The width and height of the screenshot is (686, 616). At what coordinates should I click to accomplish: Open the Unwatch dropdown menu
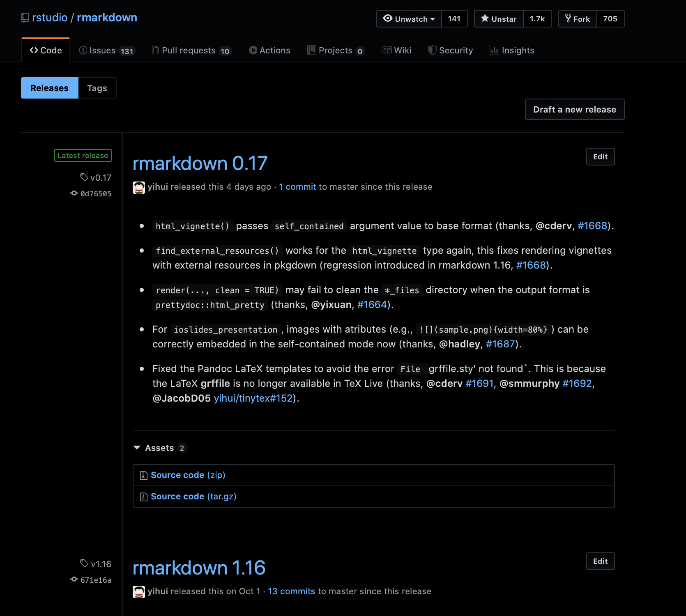[432, 18]
